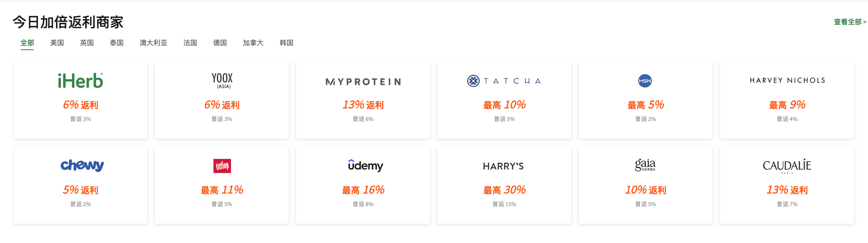This screenshot has height=243, width=868.
Task: Open the Chewy logo
Action: 82,165
